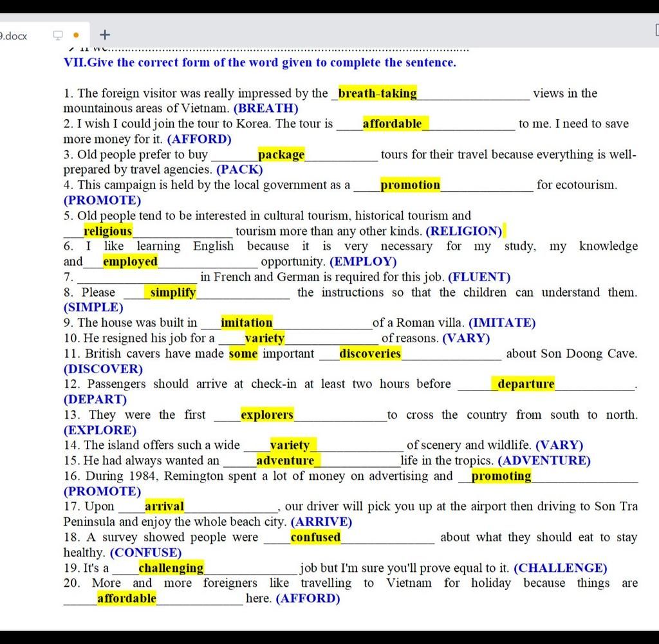Click the cue word "(PACK)"
Image resolution: width=659 pixels, height=644 pixels.
coord(239,170)
